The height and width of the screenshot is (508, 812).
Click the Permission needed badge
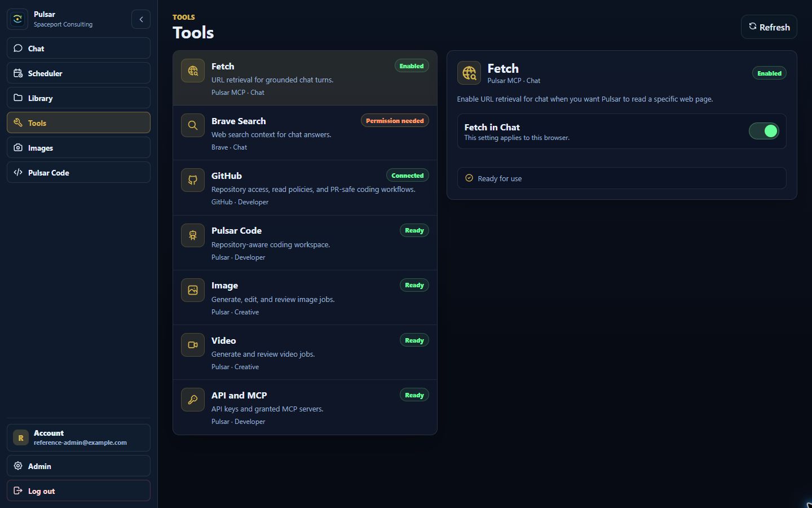coord(395,121)
